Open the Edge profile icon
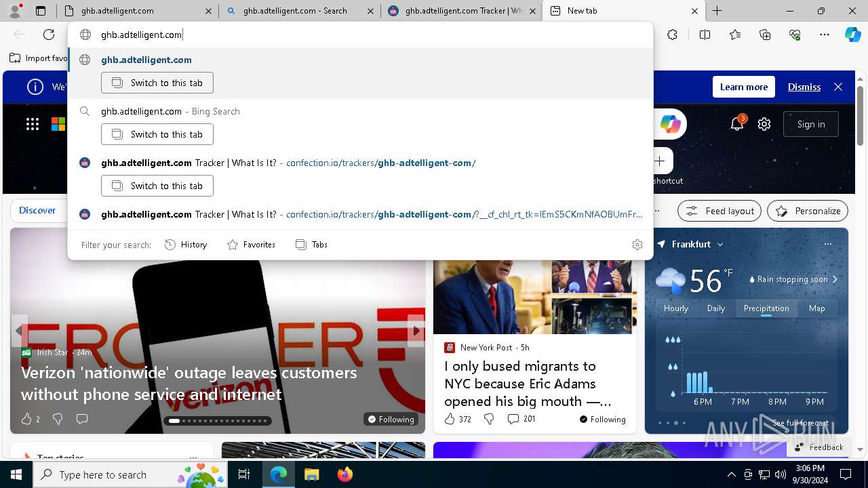868x488 pixels. pyautogui.click(x=16, y=10)
